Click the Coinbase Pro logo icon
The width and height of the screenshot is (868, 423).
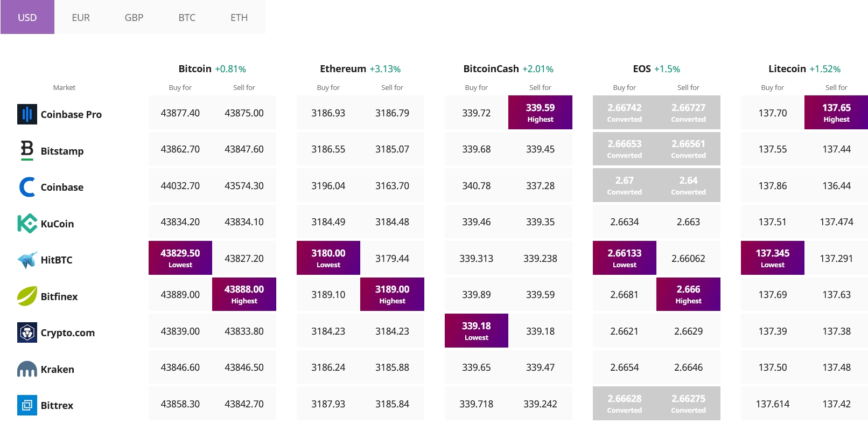tap(27, 114)
